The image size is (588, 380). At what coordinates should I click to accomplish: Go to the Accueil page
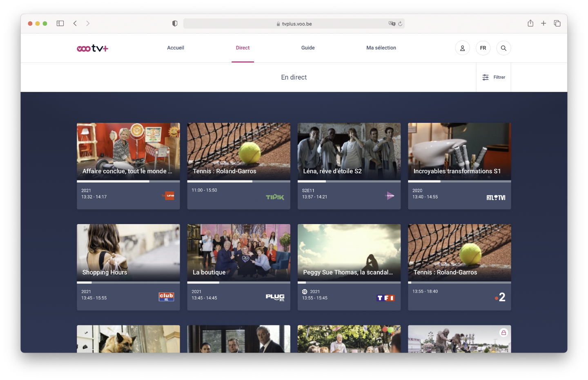point(175,48)
